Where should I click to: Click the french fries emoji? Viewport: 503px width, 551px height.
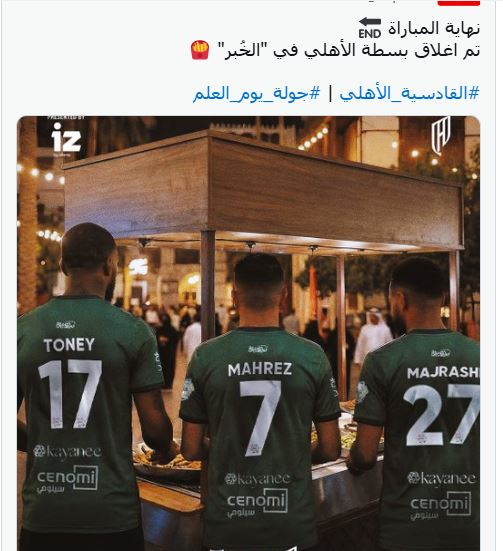pos(200,50)
